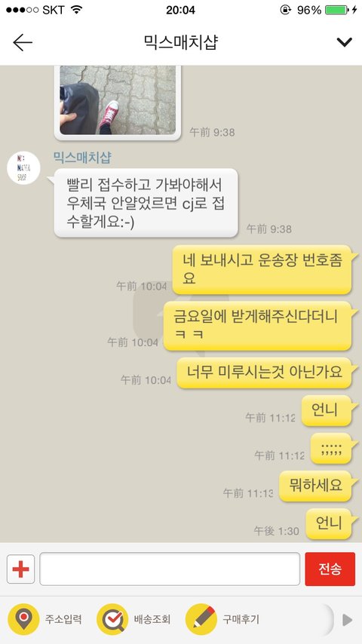Show more shortcuts with right arrow
This screenshot has height=644, width=362.
point(347,619)
